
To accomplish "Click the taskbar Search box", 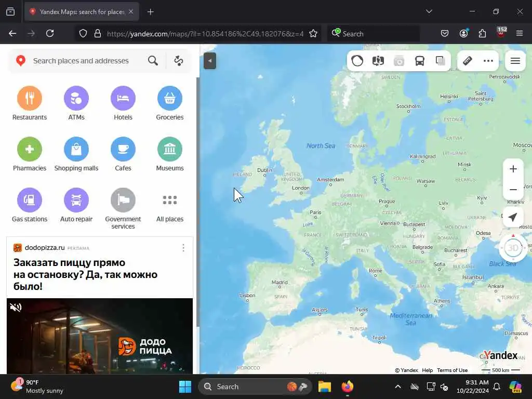I will (x=255, y=387).
